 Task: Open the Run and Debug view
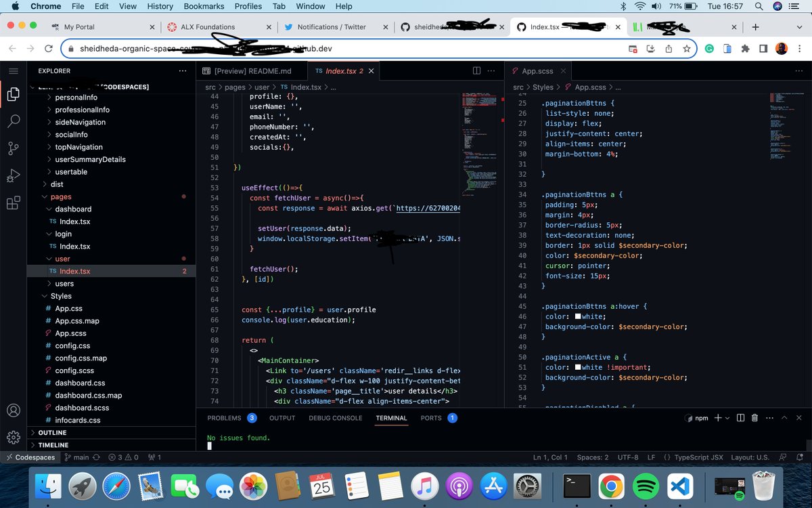tap(13, 175)
